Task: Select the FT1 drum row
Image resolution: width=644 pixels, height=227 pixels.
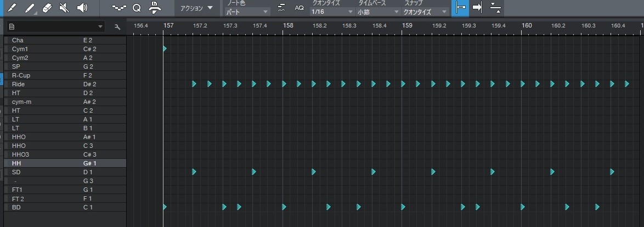Action: click(x=65, y=190)
